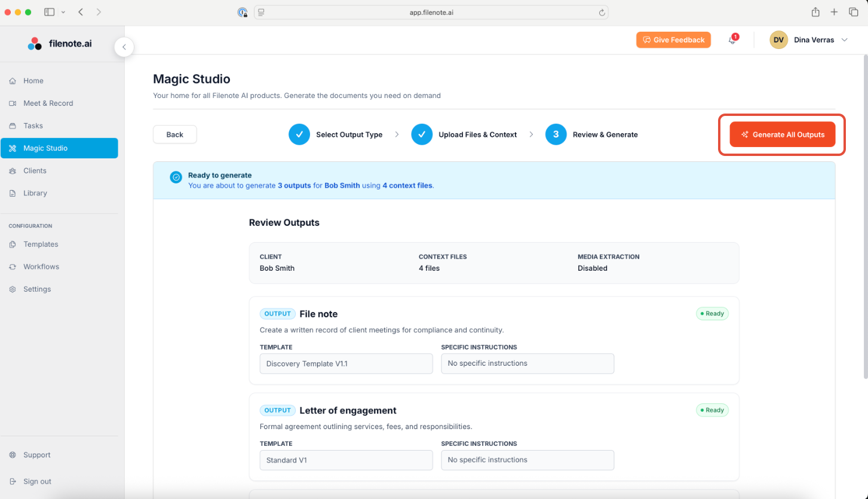This screenshot has height=499, width=868.
Task: Click the Sign out icon
Action: 13,482
